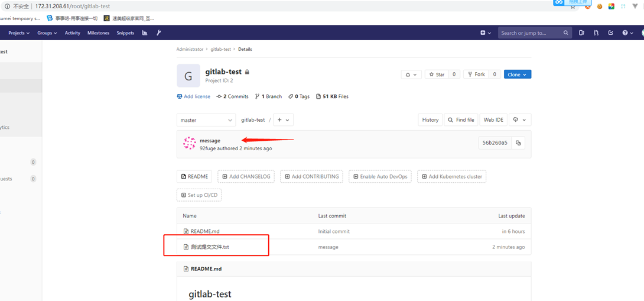Click the Search or jump to field
This screenshot has height=301, width=644.
[531, 33]
